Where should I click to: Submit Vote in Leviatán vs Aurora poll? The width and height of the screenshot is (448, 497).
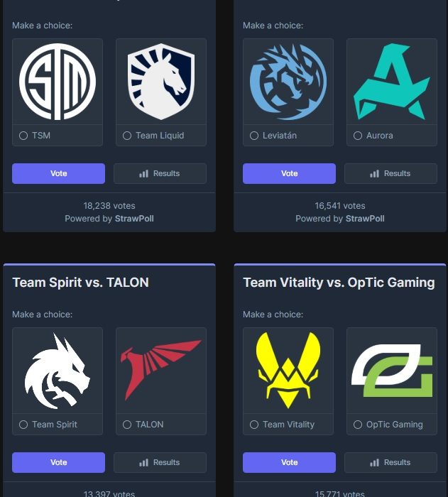[x=289, y=173]
